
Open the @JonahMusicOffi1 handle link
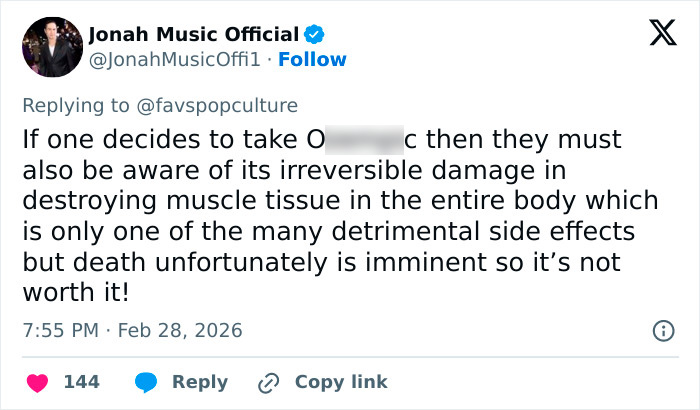pyautogui.click(x=175, y=60)
